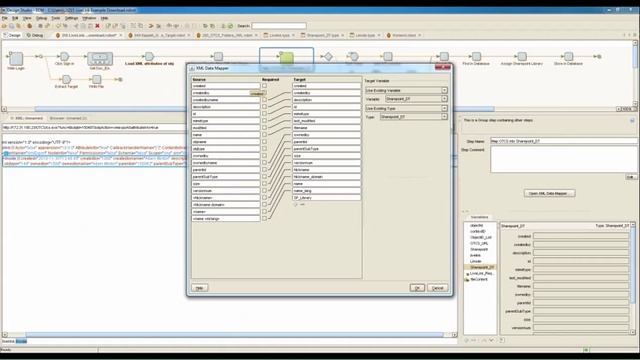Click the Edit button under Step Comment

pos(631,177)
